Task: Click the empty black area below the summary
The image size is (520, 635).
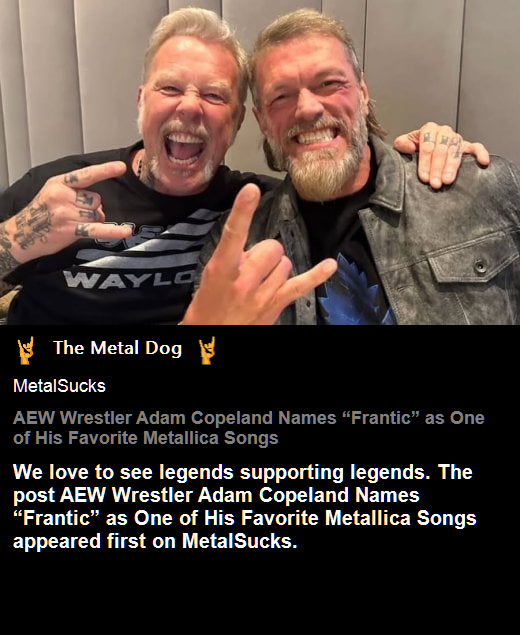Action: click(260, 593)
